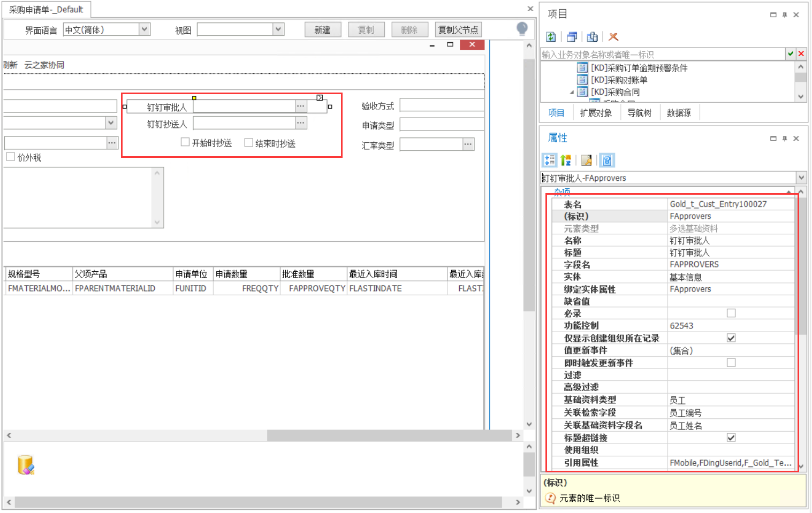Select the 批准数量 column header
The height and width of the screenshot is (513, 812).
tap(313, 274)
